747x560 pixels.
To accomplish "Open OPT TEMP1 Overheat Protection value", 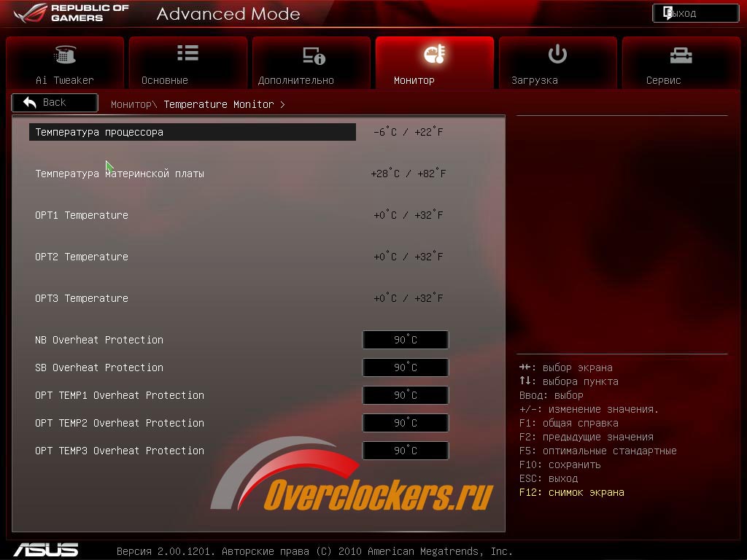I will coord(406,394).
